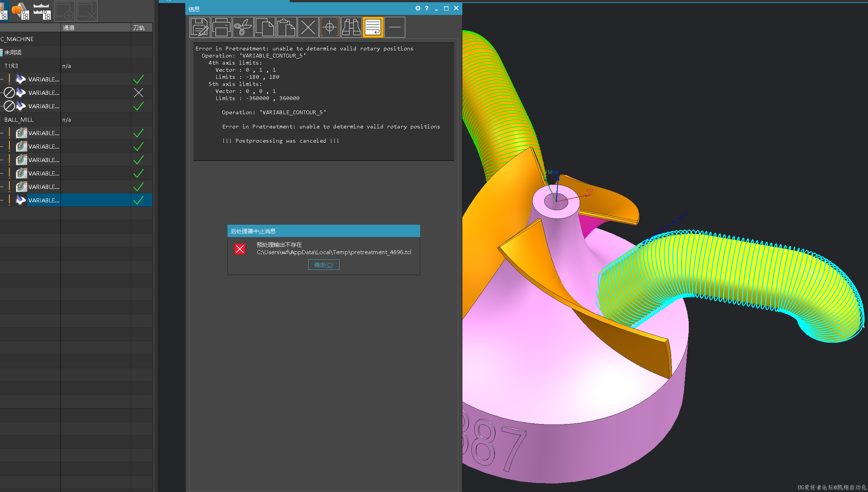This screenshot has height=492, width=868.
Task: Click the 信息 window title
Action: click(x=194, y=9)
